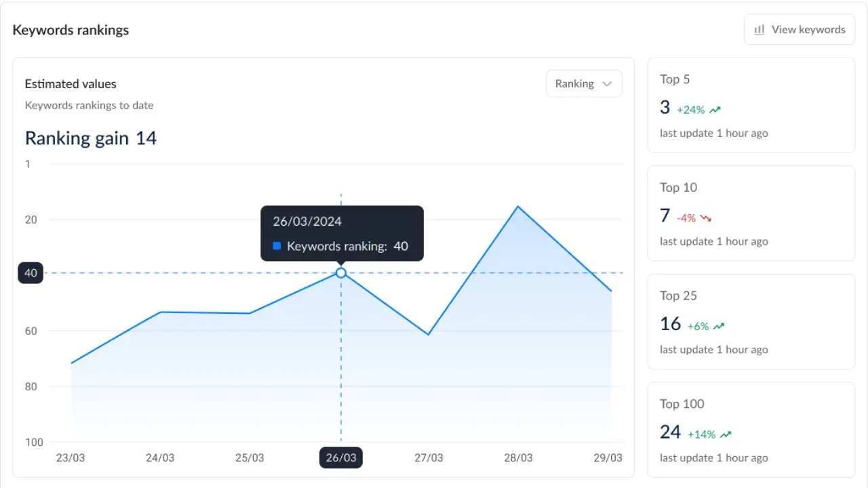This screenshot has width=868, height=488.
Task: Click the green upward trend icon for Top 5
Action: (715, 108)
